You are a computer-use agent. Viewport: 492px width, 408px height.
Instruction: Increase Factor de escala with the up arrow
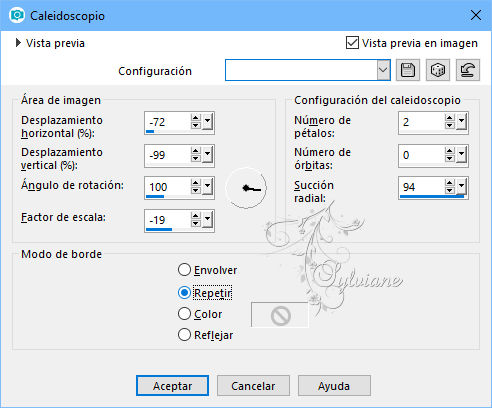tap(196, 216)
